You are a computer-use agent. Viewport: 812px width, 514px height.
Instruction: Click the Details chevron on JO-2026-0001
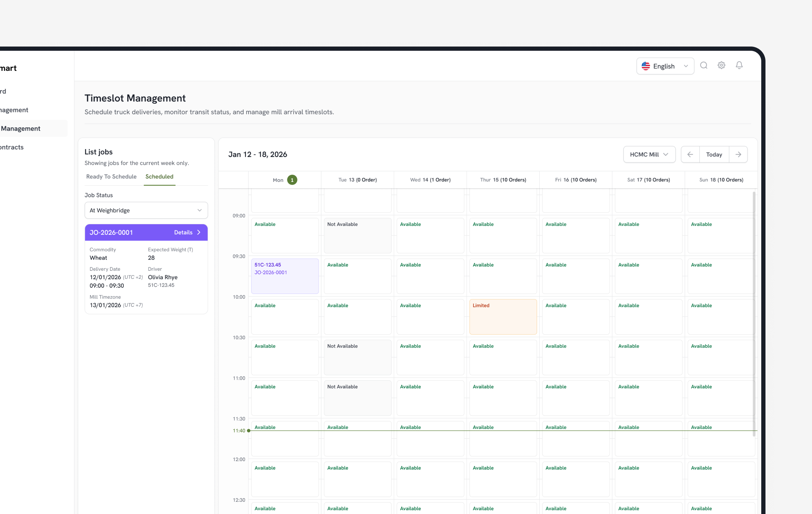click(x=199, y=232)
